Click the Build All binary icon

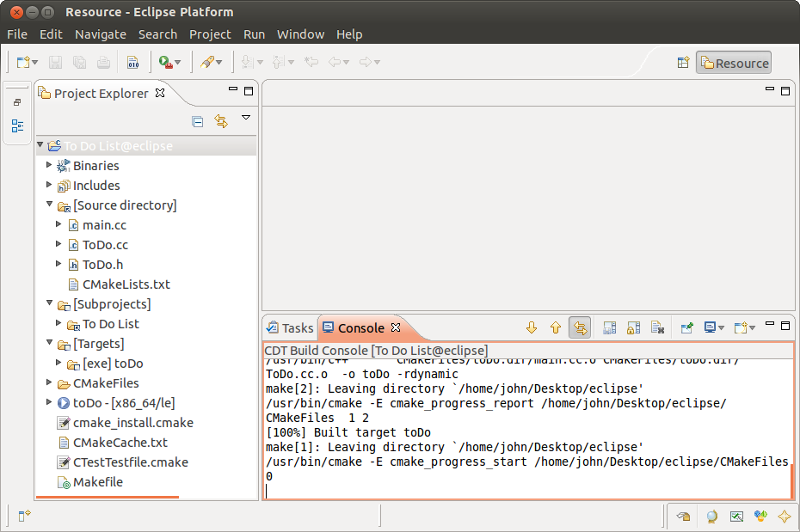(x=133, y=62)
